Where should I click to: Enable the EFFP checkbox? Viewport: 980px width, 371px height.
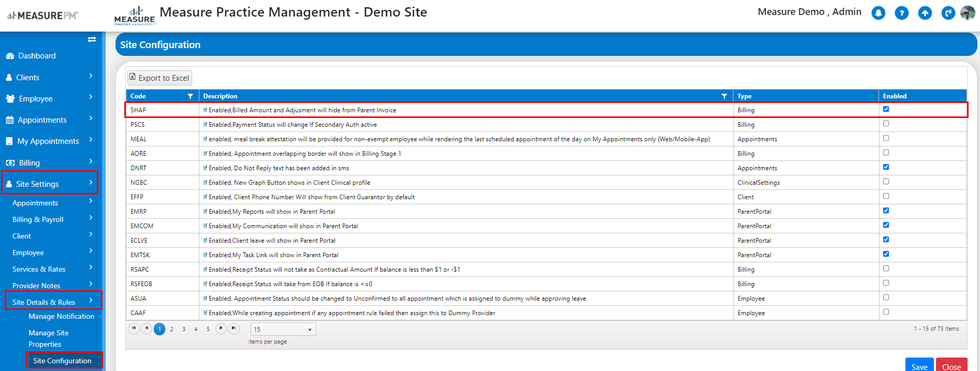click(x=886, y=196)
